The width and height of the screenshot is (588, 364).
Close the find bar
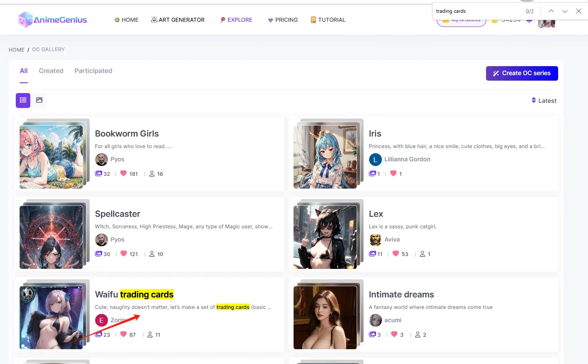tap(579, 12)
